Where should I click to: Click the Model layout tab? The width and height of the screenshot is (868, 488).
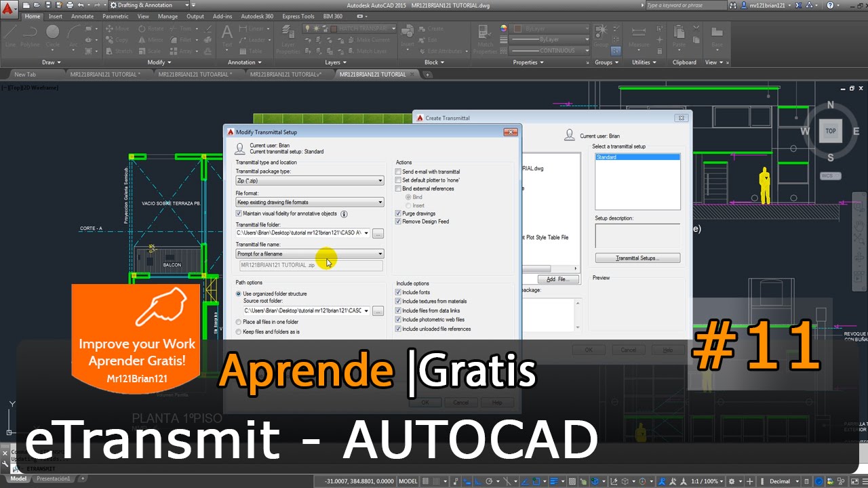(18, 479)
